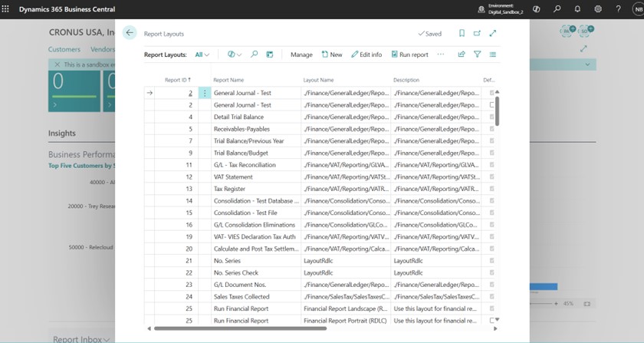Toggle Default checkbox for Sales Taxes Collected
Viewport: 644px width, 343px height.
pos(491,296)
